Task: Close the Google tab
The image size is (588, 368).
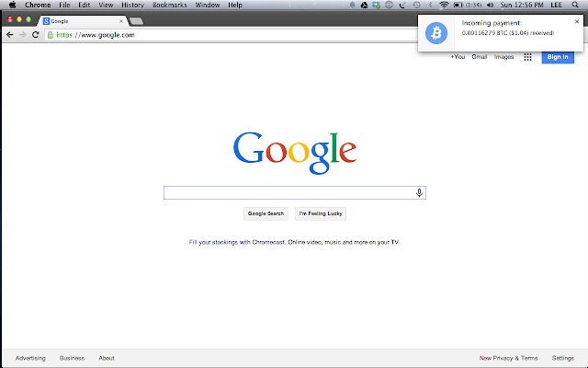Action: point(121,21)
